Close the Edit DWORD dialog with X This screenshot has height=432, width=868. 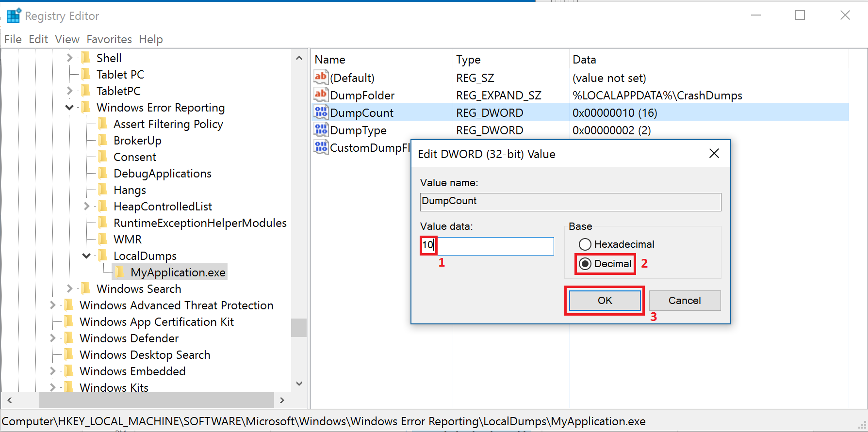(x=714, y=154)
